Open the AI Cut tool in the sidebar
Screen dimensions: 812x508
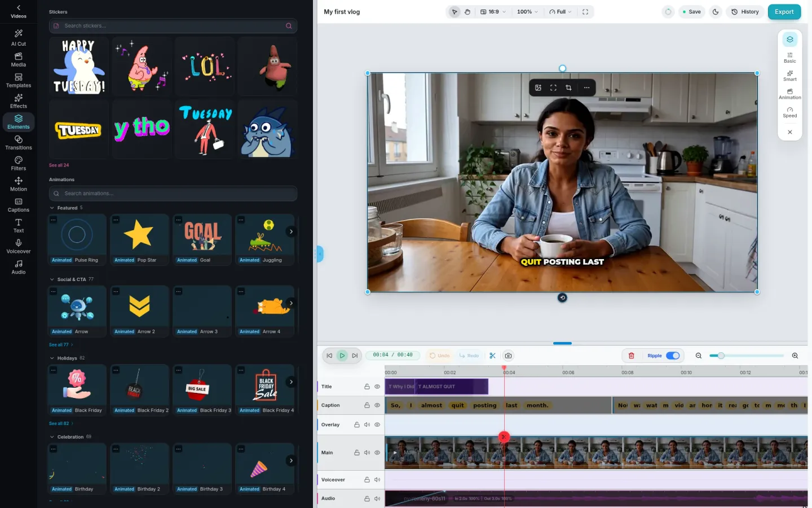pos(19,38)
